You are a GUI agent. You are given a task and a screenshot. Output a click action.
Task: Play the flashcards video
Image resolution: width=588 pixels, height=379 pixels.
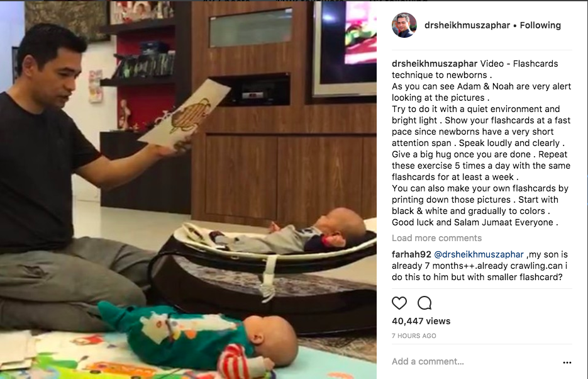point(188,189)
